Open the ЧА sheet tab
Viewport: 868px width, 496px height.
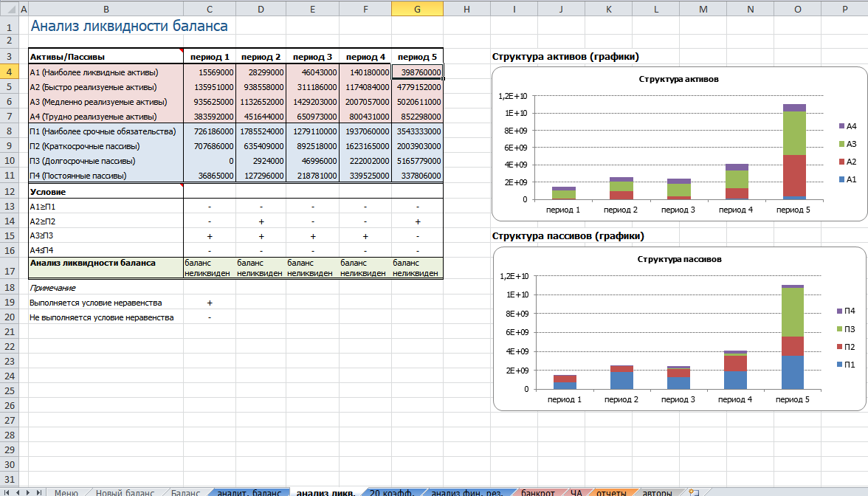tap(576, 492)
